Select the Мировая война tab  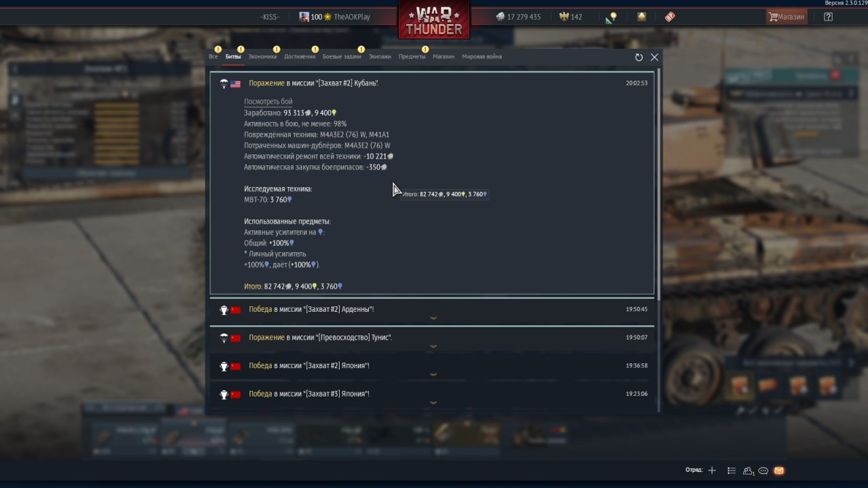tap(482, 57)
